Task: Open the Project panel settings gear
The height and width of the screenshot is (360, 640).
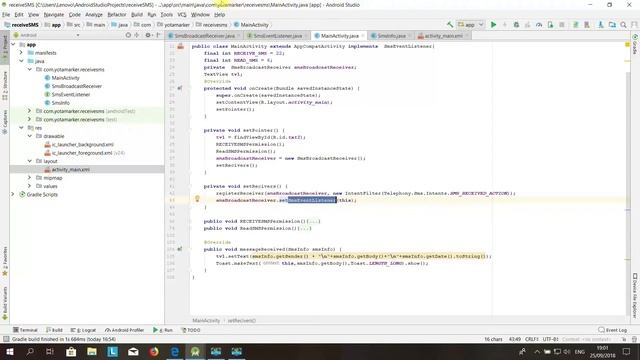Action: (148, 36)
